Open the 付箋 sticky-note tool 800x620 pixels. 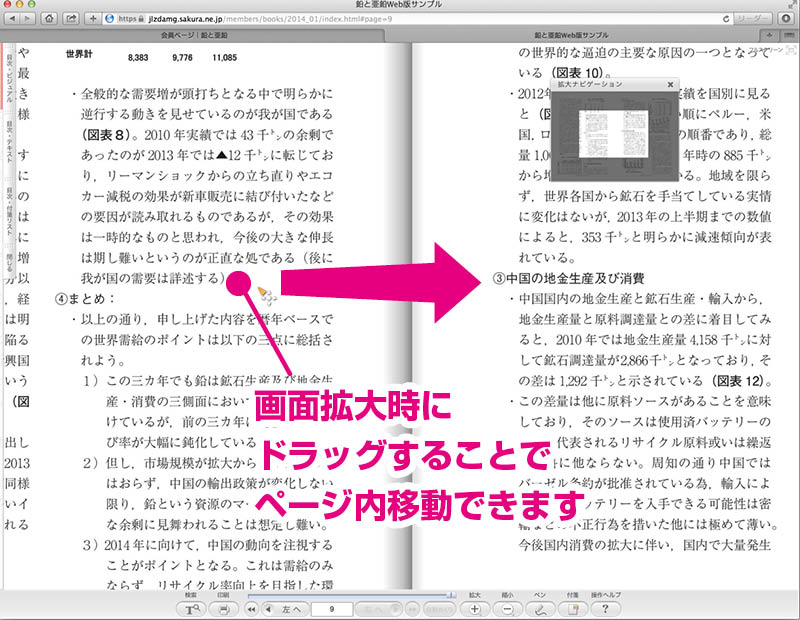click(572, 607)
